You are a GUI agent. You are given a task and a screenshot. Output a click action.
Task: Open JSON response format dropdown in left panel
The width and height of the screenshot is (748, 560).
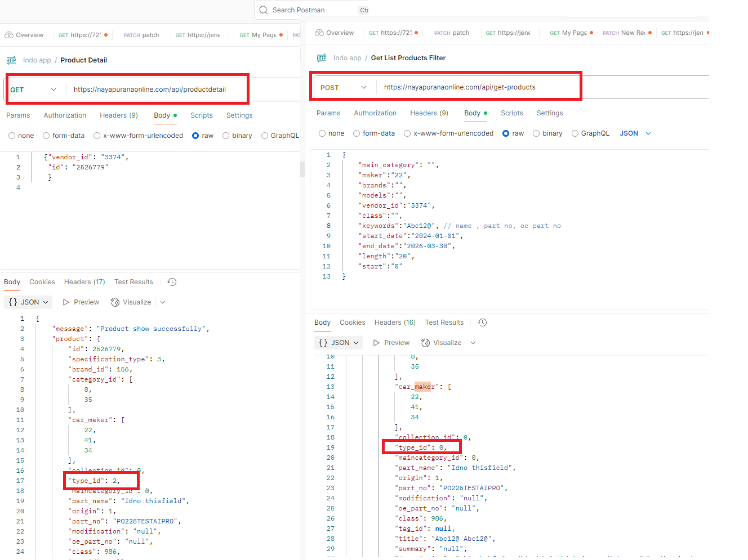coord(28,302)
